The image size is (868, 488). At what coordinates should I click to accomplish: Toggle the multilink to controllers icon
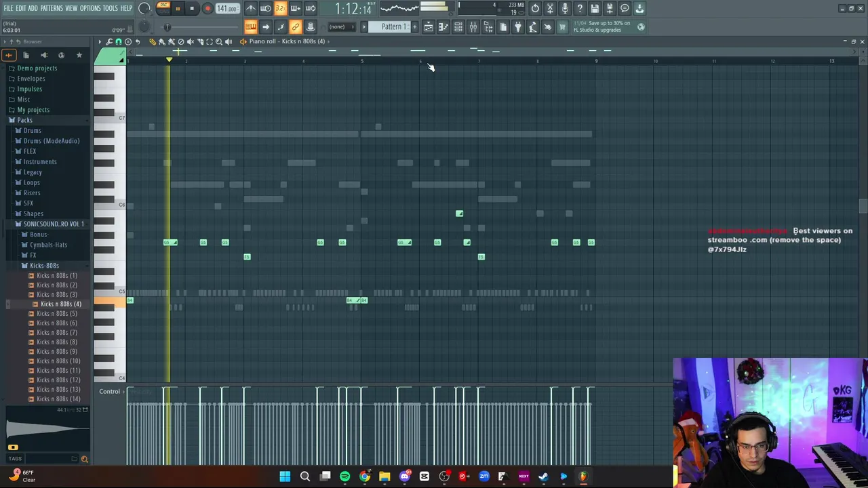(x=295, y=27)
